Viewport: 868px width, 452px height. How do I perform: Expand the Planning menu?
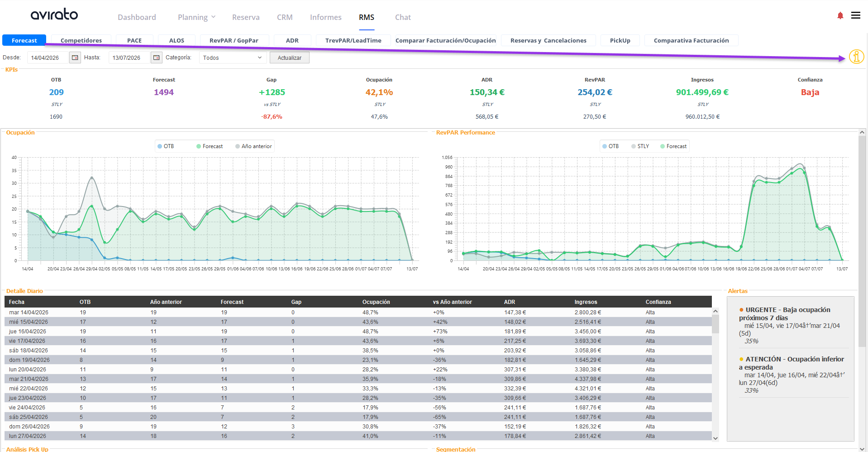coord(196,17)
